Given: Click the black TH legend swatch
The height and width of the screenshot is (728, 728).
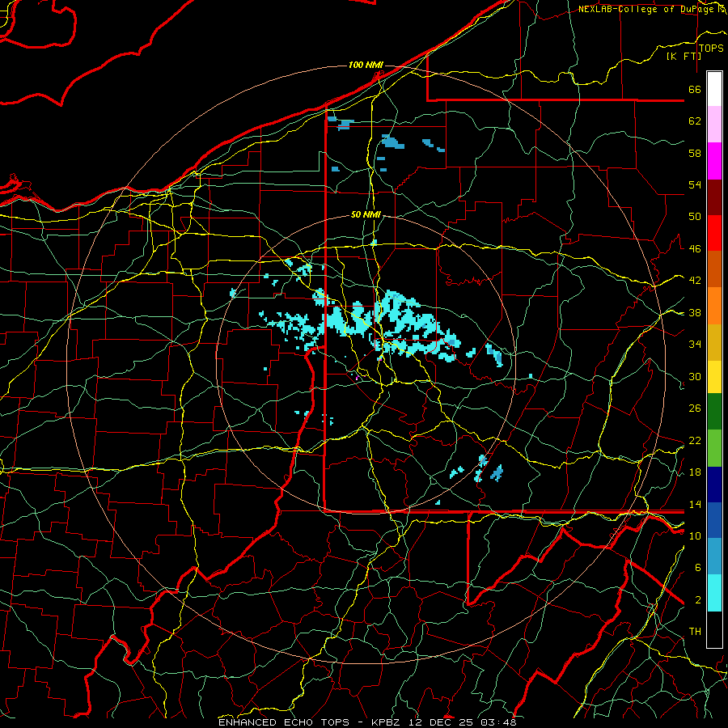Looking at the screenshot, I should click(714, 629).
